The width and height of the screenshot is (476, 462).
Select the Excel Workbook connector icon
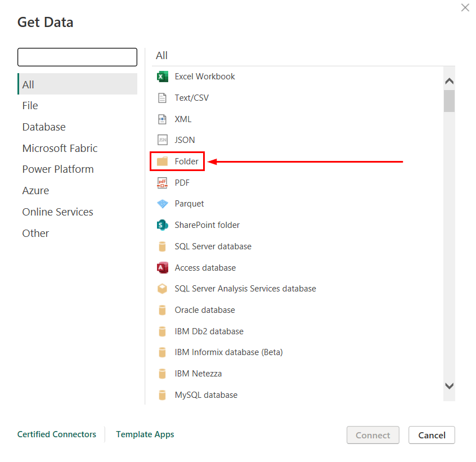point(163,77)
